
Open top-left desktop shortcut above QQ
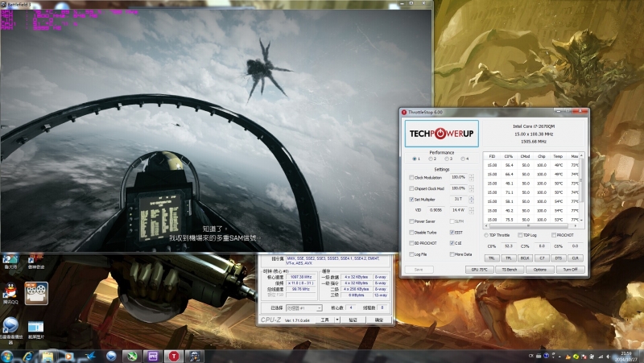[x=10, y=261]
